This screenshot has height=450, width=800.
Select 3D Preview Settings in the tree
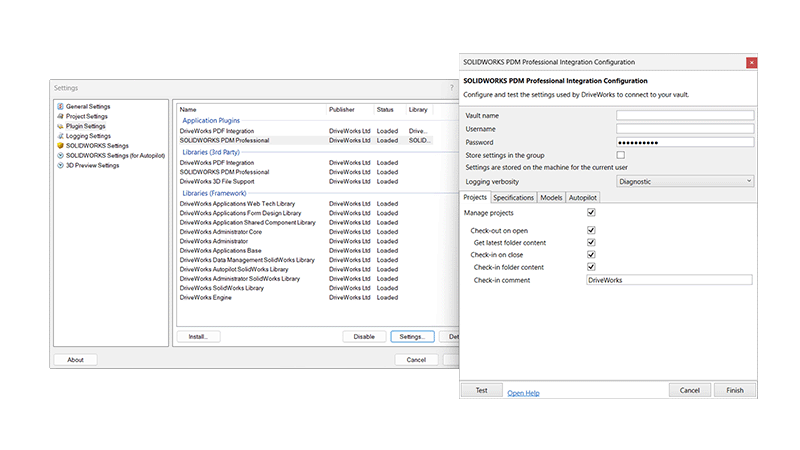[x=92, y=165]
